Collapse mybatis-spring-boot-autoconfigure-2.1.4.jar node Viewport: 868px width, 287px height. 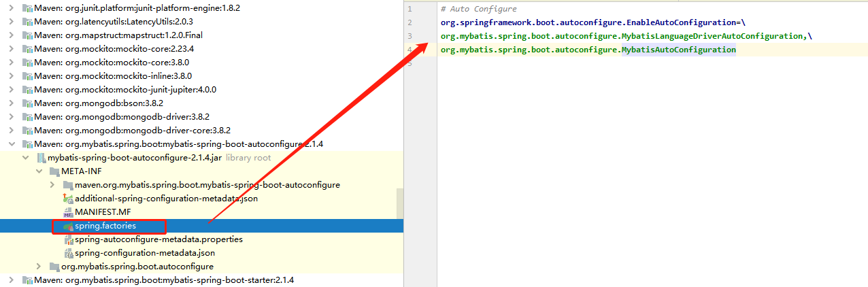[25, 158]
